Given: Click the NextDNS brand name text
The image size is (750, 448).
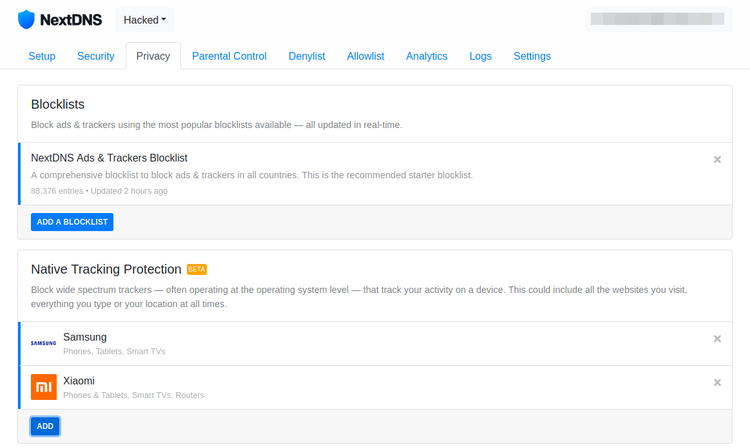Looking at the screenshot, I should click(71, 20).
